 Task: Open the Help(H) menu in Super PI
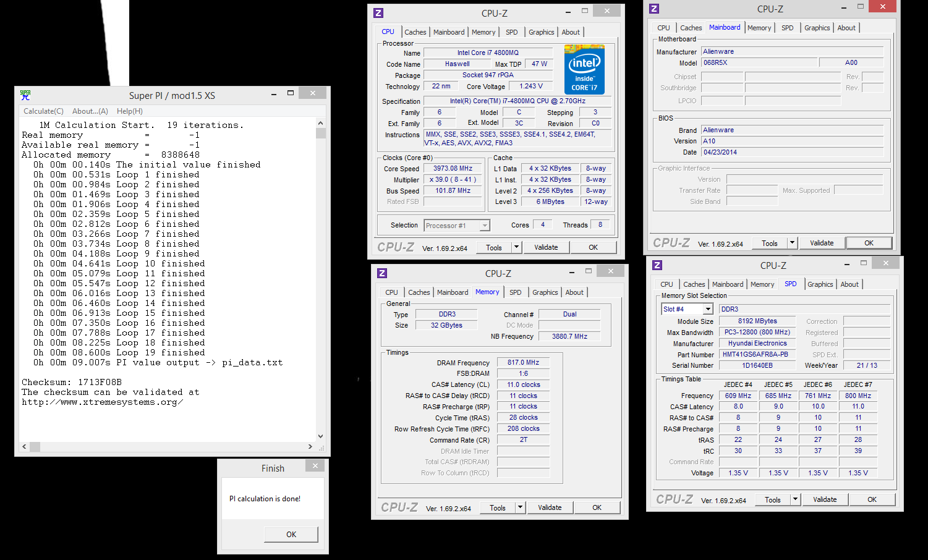tap(130, 111)
